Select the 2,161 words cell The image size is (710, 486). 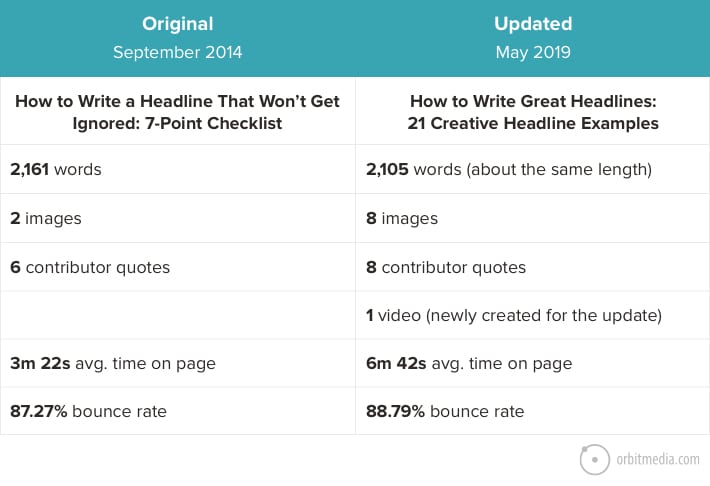point(178,169)
